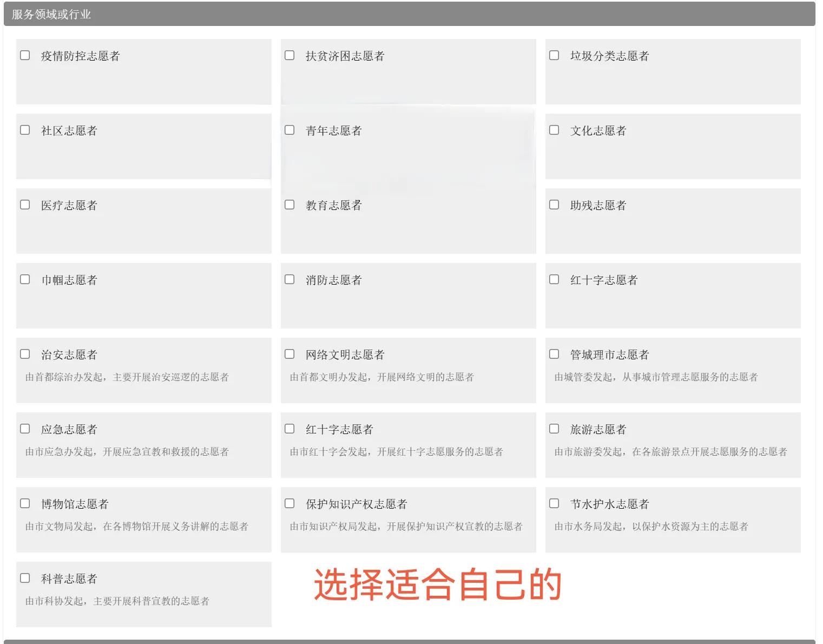Viewport: 823px width, 644px height.
Task: Tick the 垃圾分类志愿者 checkbox
Action: (554, 55)
